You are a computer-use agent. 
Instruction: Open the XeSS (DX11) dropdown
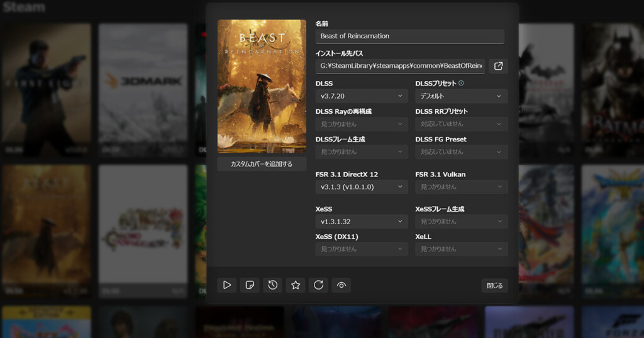(362, 249)
